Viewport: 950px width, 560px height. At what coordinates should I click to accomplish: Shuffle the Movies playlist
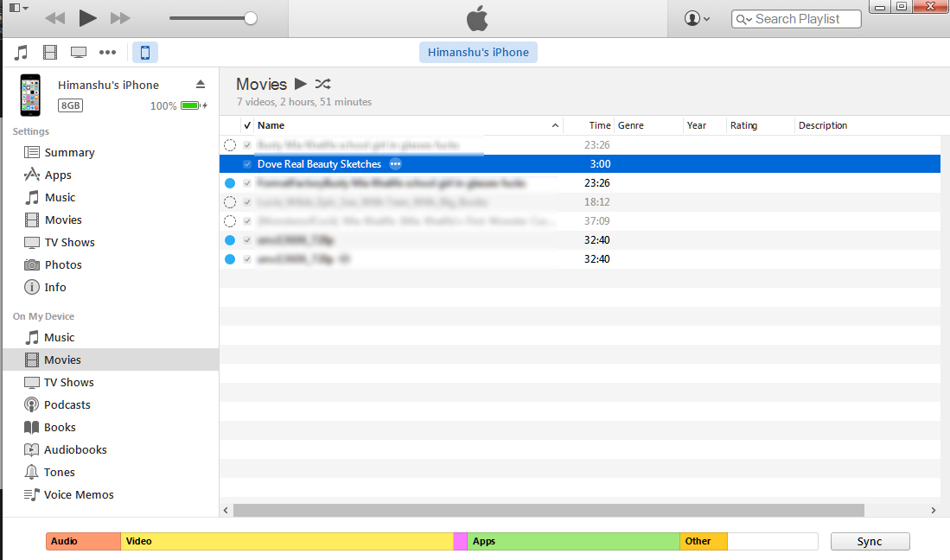[x=323, y=84]
